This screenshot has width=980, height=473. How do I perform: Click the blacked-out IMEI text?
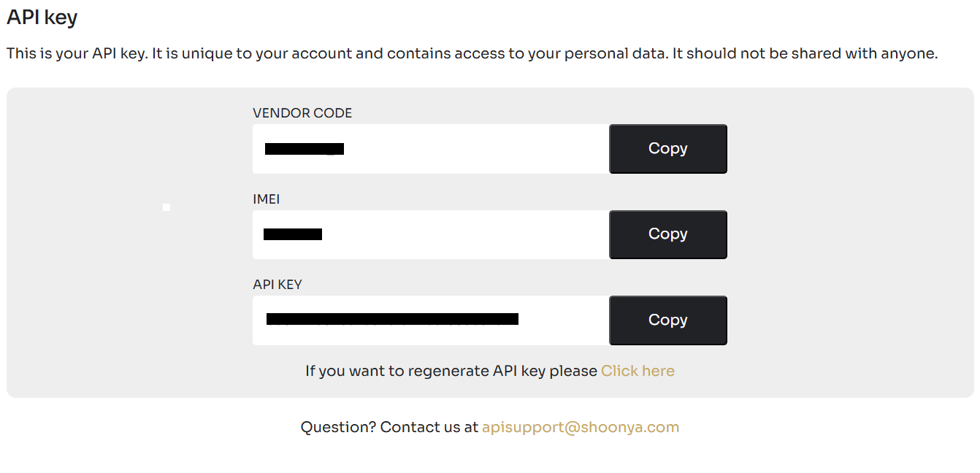pos(293,234)
